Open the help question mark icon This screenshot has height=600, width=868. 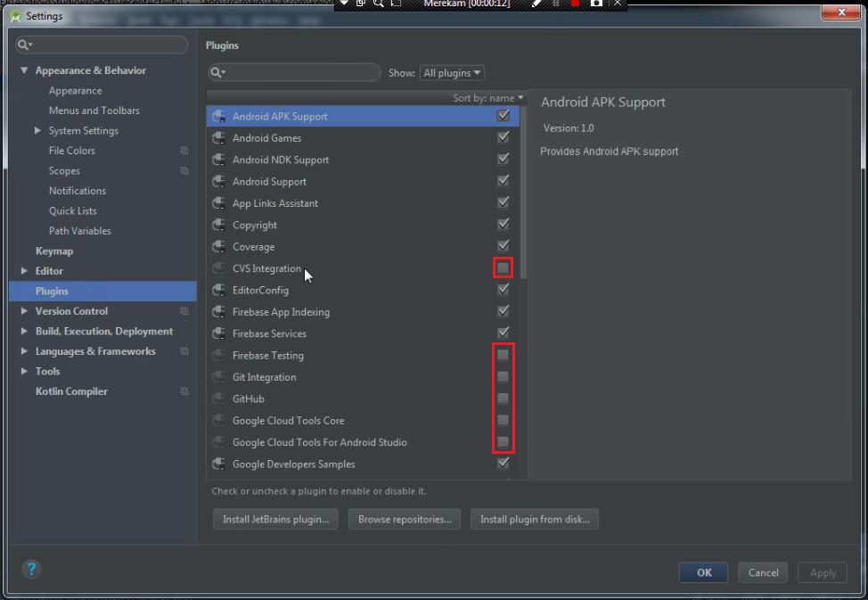31,569
